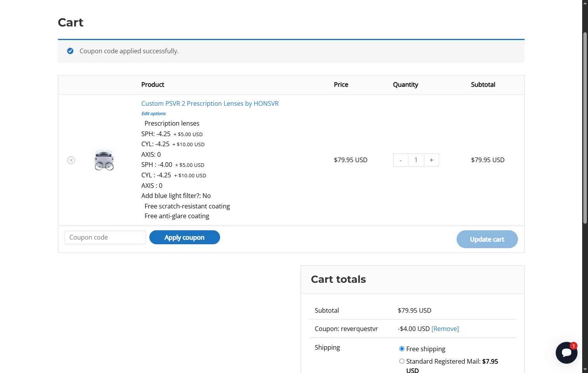Click the page vertical scrollbar

click(585, 128)
